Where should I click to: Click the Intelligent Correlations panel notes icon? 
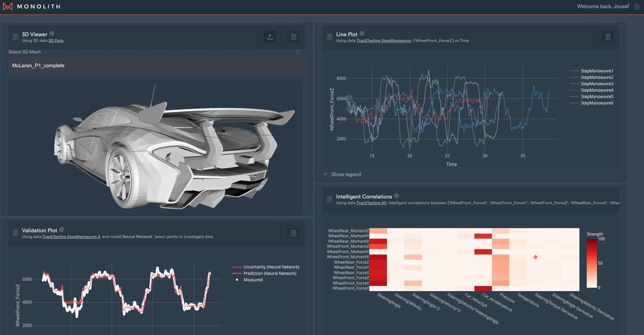329,199
